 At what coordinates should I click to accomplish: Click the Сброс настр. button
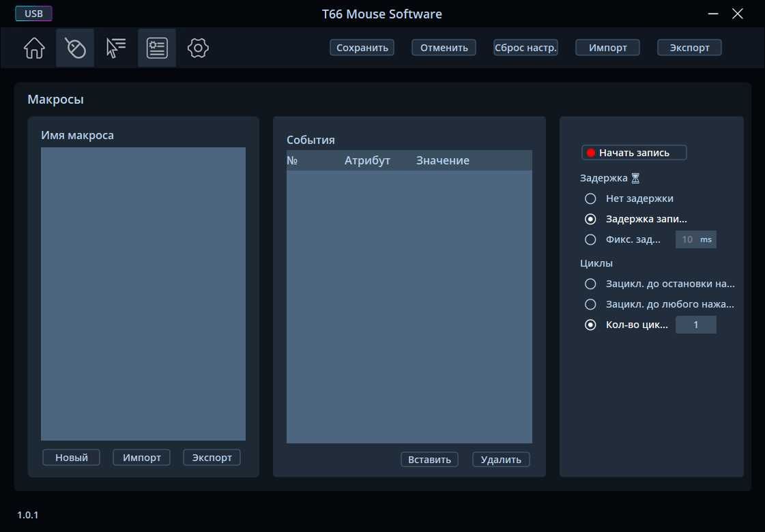[x=525, y=48]
